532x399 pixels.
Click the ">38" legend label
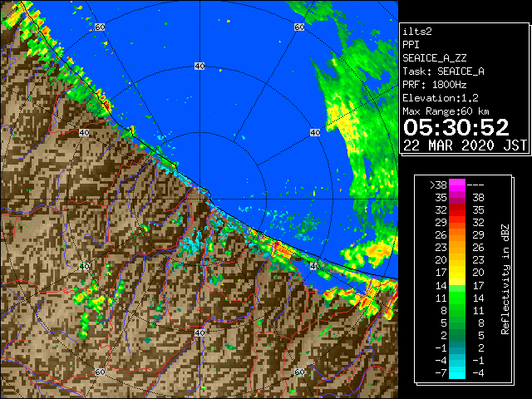click(438, 185)
